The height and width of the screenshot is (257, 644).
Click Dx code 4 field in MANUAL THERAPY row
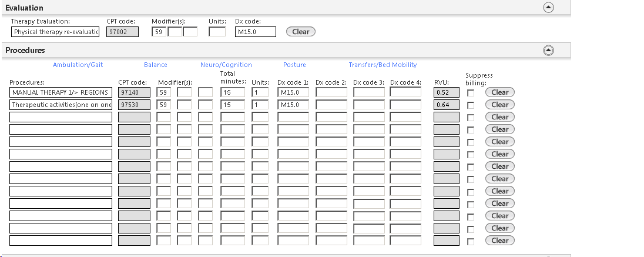point(405,92)
